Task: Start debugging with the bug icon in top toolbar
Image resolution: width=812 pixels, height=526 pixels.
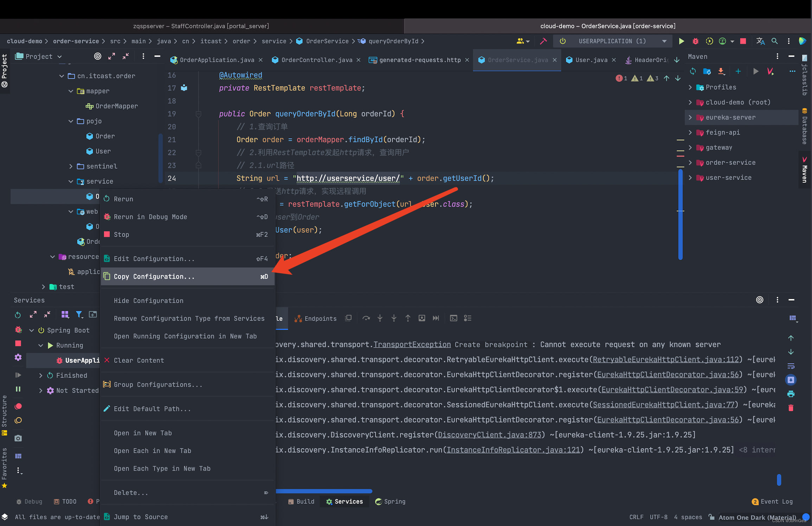Action: [x=695, y=41]
